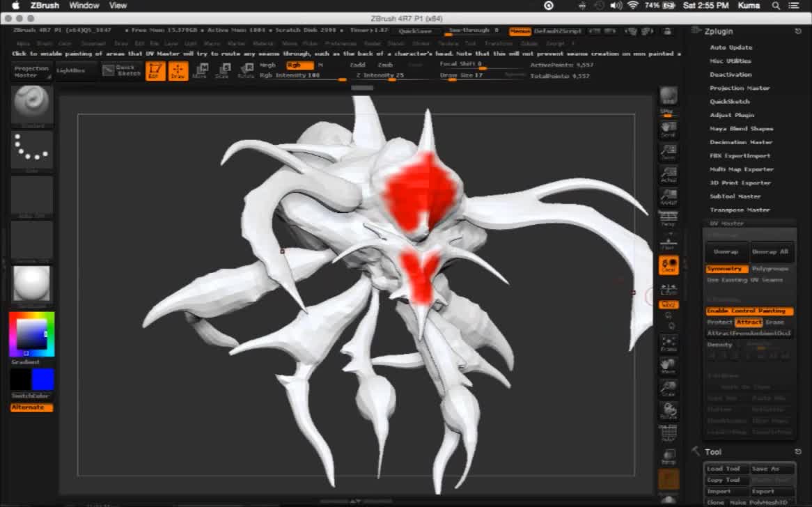The height and width of the screenshot is (507, 812).
Task: Select the Erase painting mode
Action: pos(774,322)
